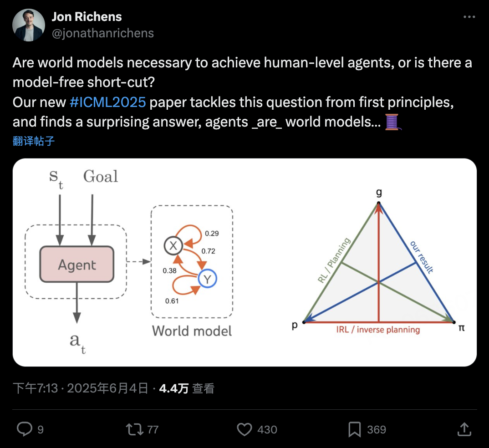Image resolution: width=489 pixels, height=448 pixels.
Task: Like the post with heart icon
Action: coord(244,429)
